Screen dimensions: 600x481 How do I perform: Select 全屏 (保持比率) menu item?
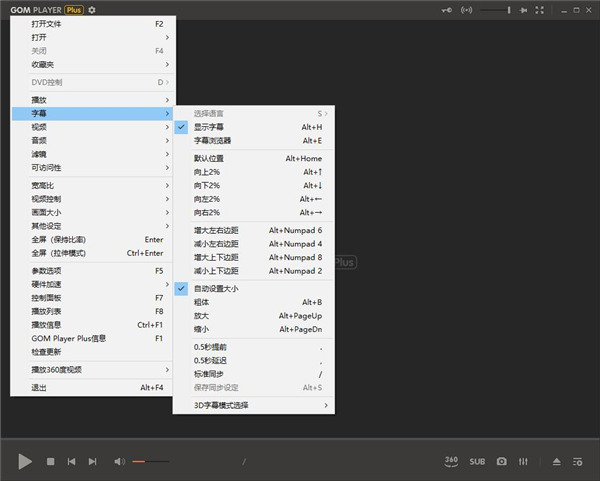pyautogui.click(x=93, y=240)
